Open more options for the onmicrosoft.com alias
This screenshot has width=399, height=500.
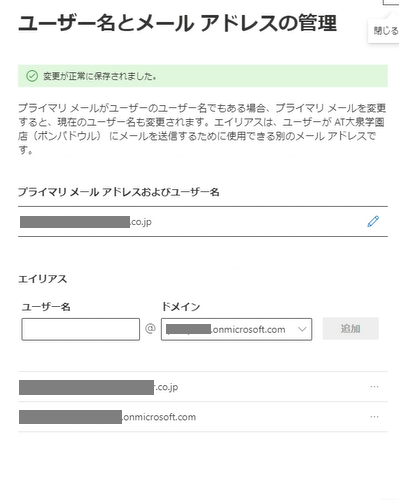374,417
